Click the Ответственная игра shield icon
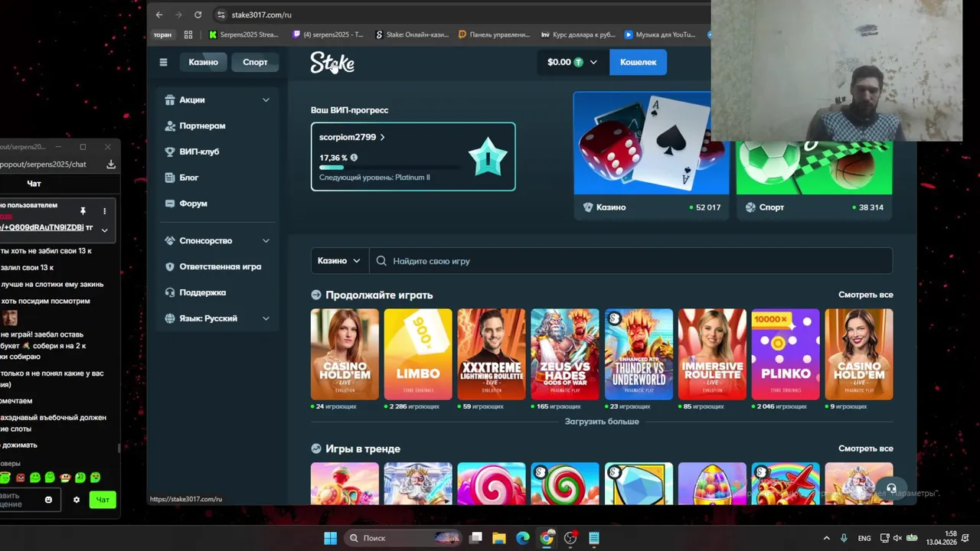This screenshot has width=980, height=551. pos(170,266)
